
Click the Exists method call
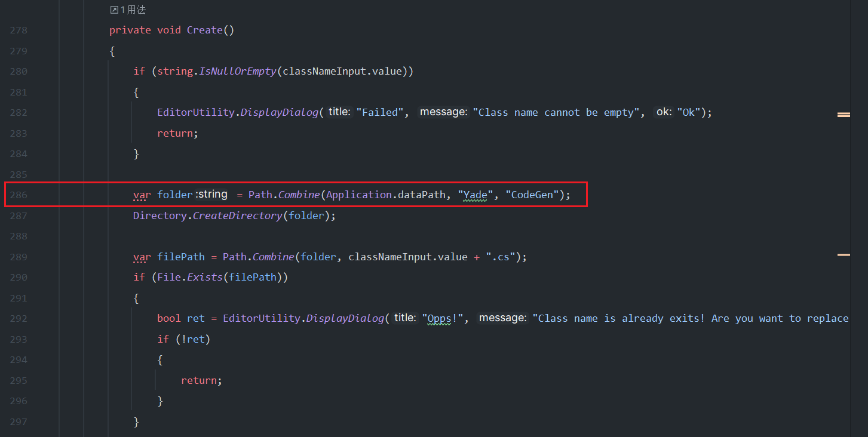(x=204, y=277)
